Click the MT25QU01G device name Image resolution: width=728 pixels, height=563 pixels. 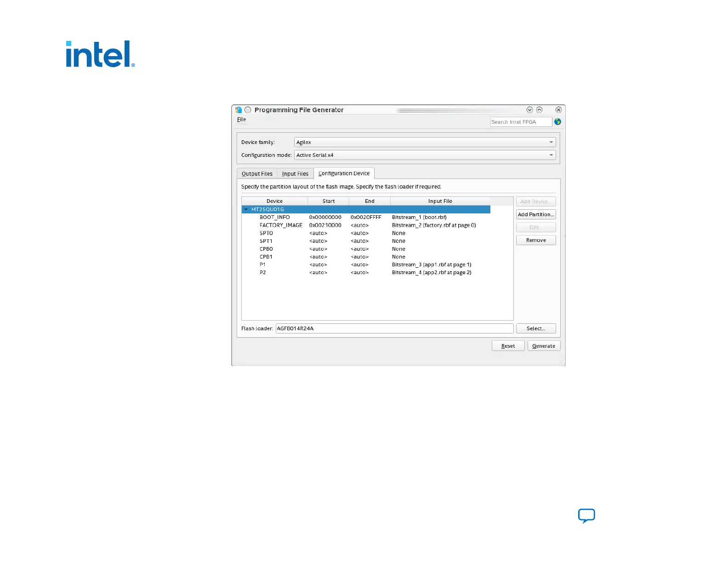click(x=267, y=209)
